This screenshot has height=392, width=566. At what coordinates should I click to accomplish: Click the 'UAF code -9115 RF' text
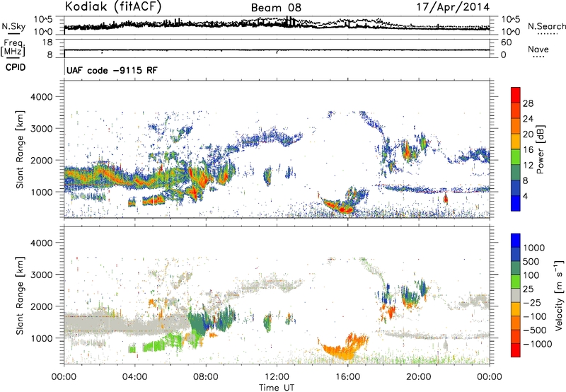pyautogui.click(x=112, y=70)
